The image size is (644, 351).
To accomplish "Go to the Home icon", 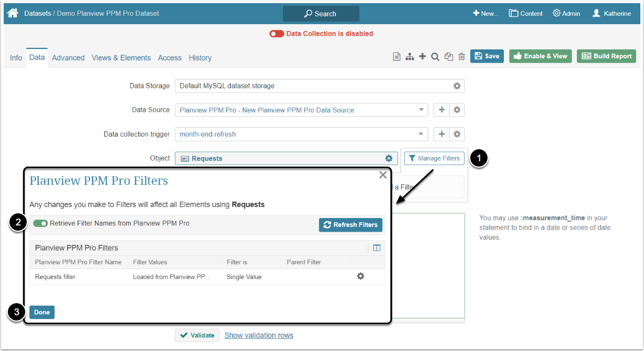I will coord(13,13).
